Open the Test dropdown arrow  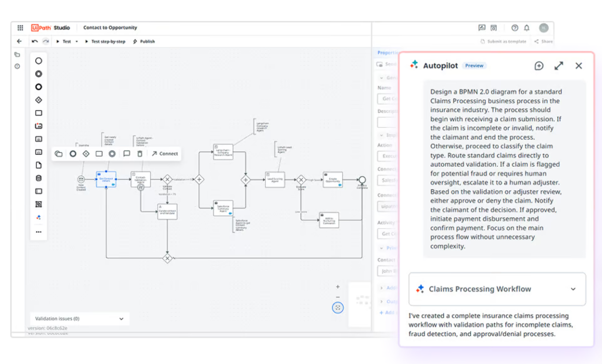click(x=76, y=42)
